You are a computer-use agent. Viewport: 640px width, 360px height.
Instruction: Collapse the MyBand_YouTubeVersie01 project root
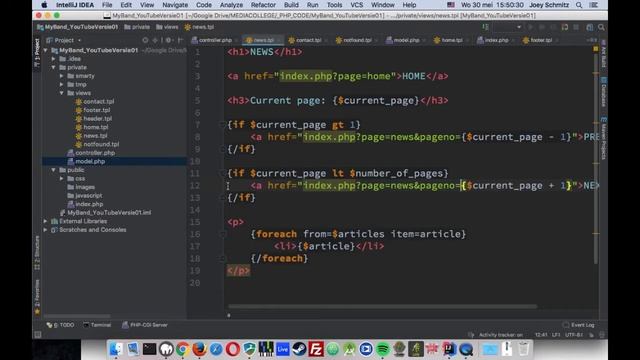[45, 50]
